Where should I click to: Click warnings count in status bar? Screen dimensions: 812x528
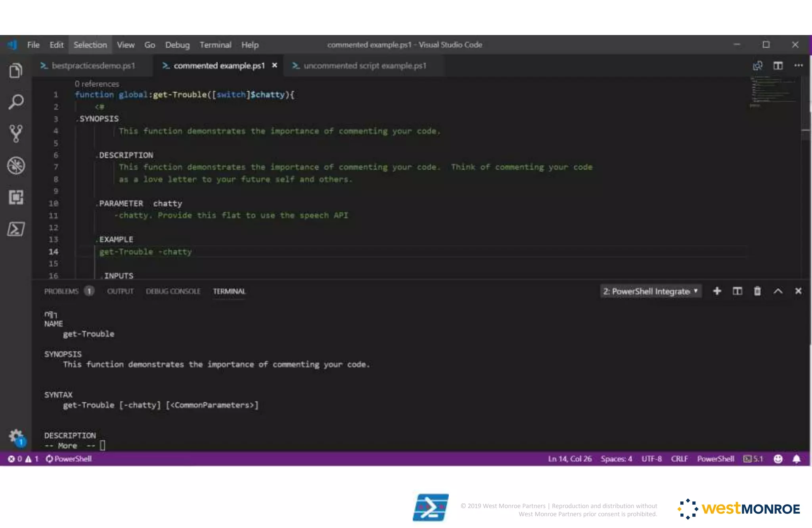(32, 459)
